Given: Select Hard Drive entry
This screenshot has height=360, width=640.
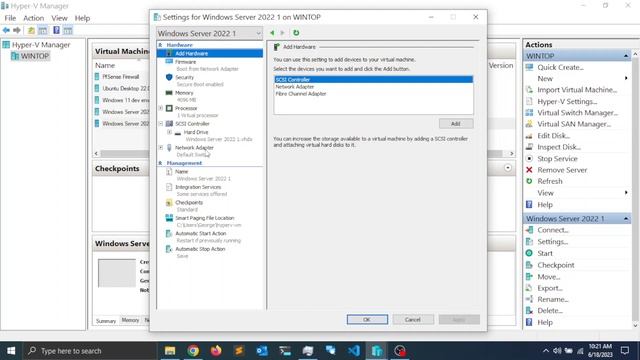Looking at the screenshot, I should [x=196, y=132].
